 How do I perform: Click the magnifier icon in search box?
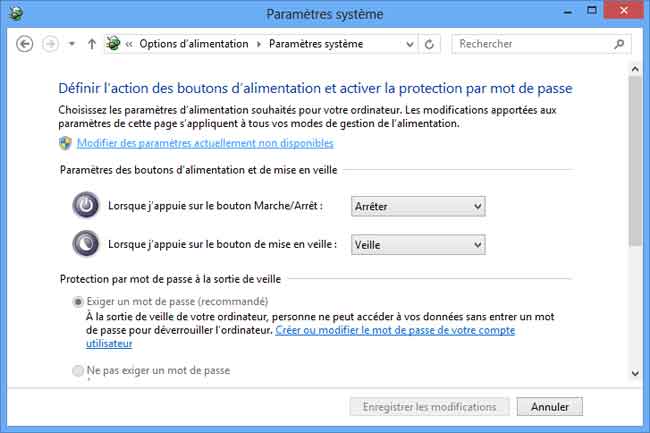pyautogui.click(x=620, y=44)
